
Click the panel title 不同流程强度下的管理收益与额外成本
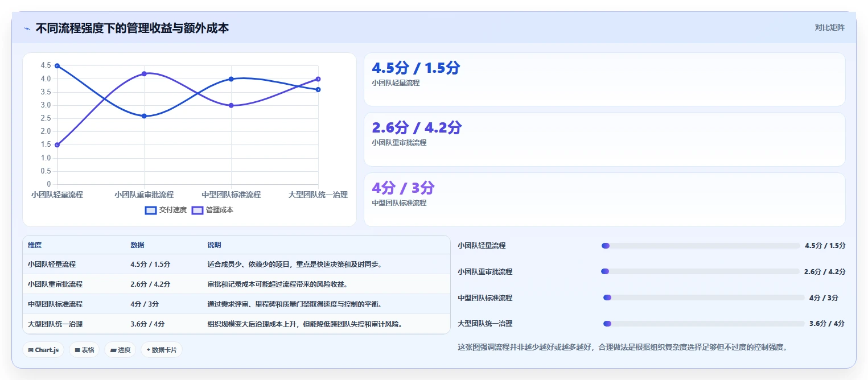[132, 28]
